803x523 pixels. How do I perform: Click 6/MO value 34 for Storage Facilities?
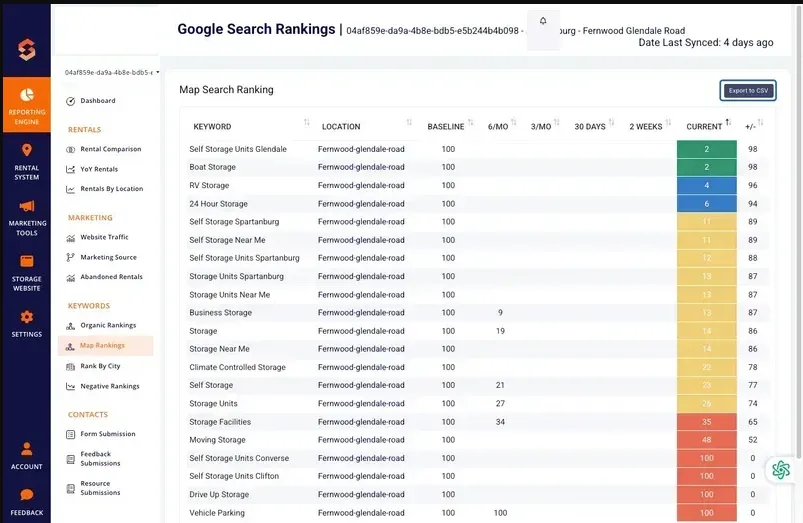click(500, 422)
